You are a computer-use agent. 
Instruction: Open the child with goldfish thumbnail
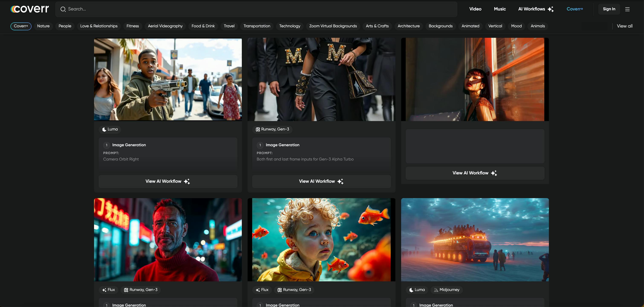(321, 240)
